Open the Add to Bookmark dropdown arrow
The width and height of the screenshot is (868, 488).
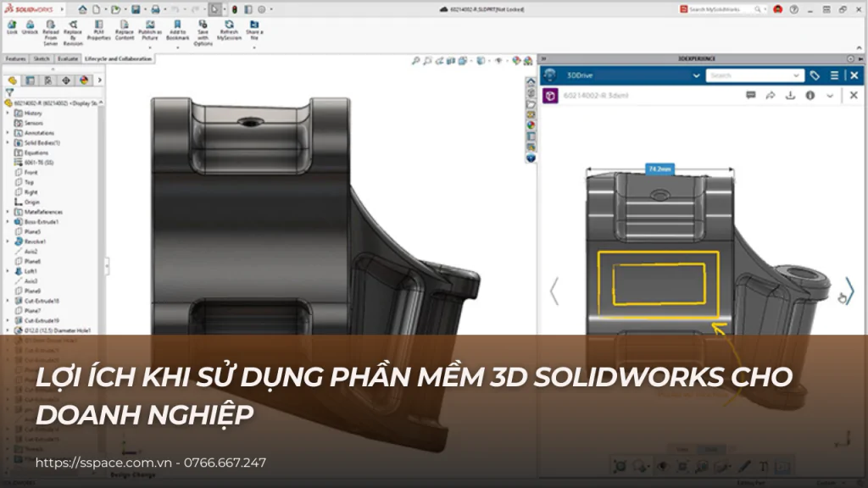coord(178,47)
